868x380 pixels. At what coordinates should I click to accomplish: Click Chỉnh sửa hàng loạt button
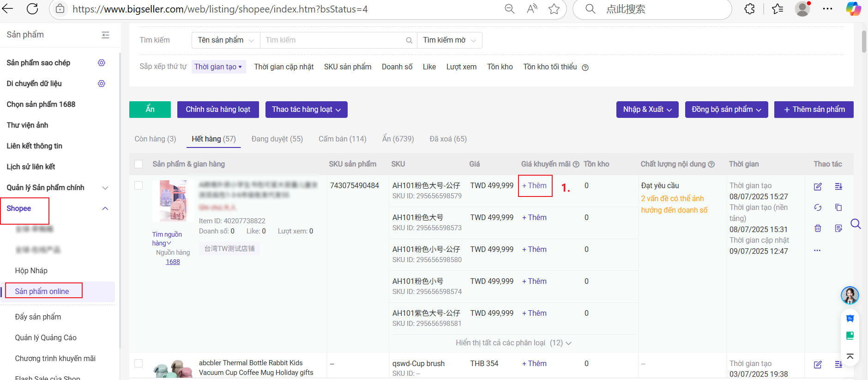click(x=218, y=110)
